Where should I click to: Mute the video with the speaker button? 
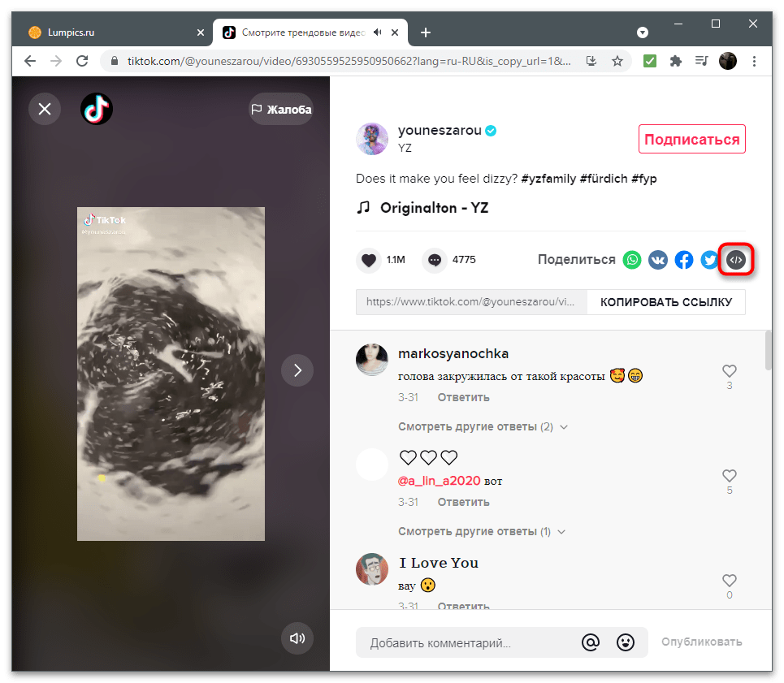(x=297, y=638)
